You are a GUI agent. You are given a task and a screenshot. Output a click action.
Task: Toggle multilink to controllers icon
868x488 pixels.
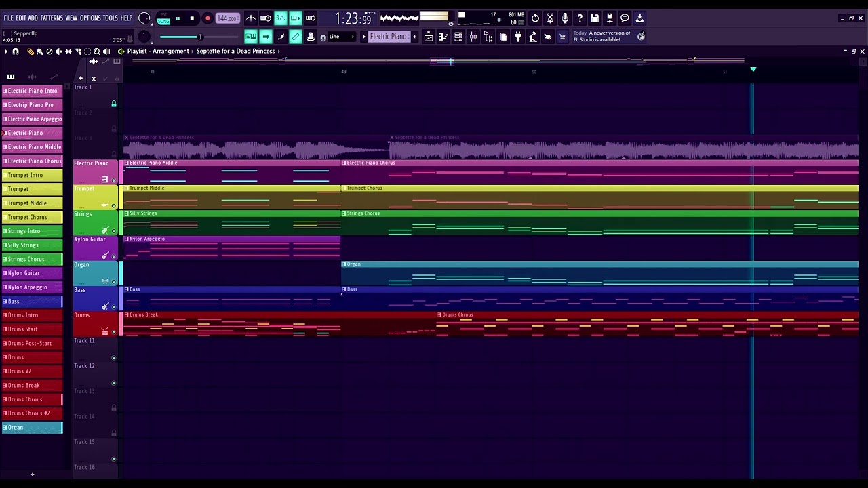pyautogui.click(x=296, y=37)
